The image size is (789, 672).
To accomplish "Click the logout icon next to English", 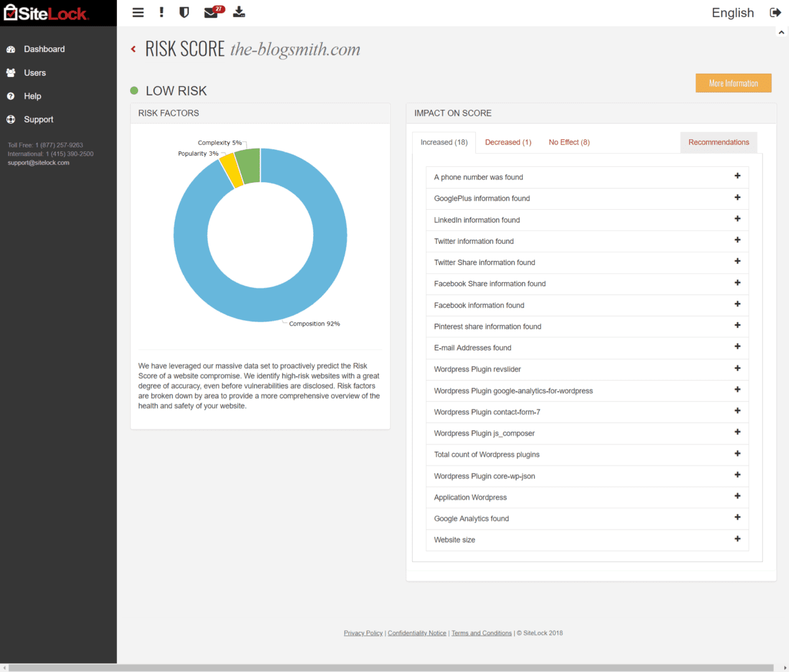I will pyautogui.click(x=776, y=12).
